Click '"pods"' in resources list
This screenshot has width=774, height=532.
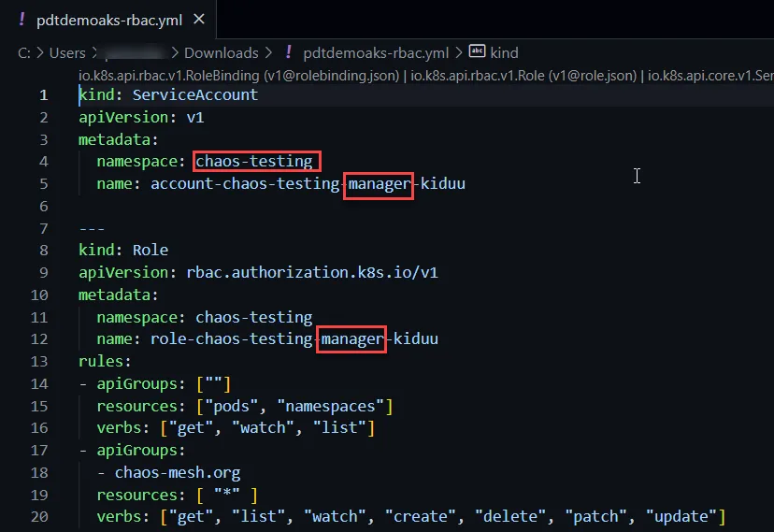tap(232, 406)
